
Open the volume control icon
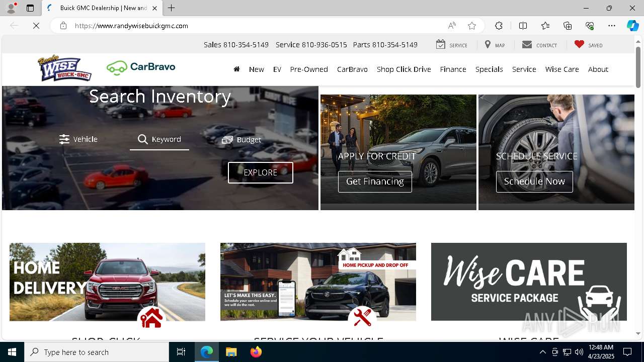[579, 352]
